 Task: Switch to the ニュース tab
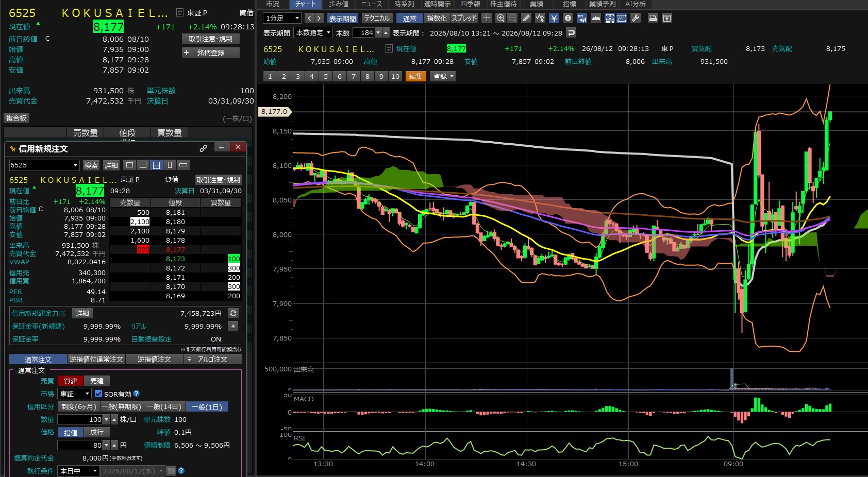point(371,4)
